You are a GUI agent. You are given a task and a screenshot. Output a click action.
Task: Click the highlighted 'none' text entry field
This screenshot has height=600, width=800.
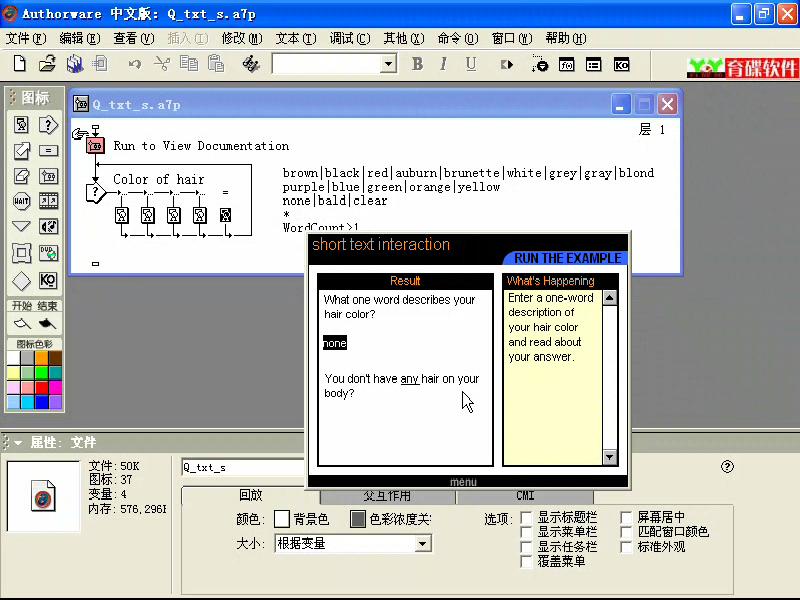335,343
